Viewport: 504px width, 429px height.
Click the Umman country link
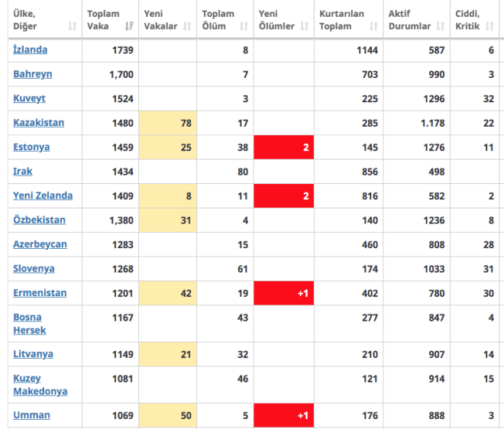tap(31, 415)
